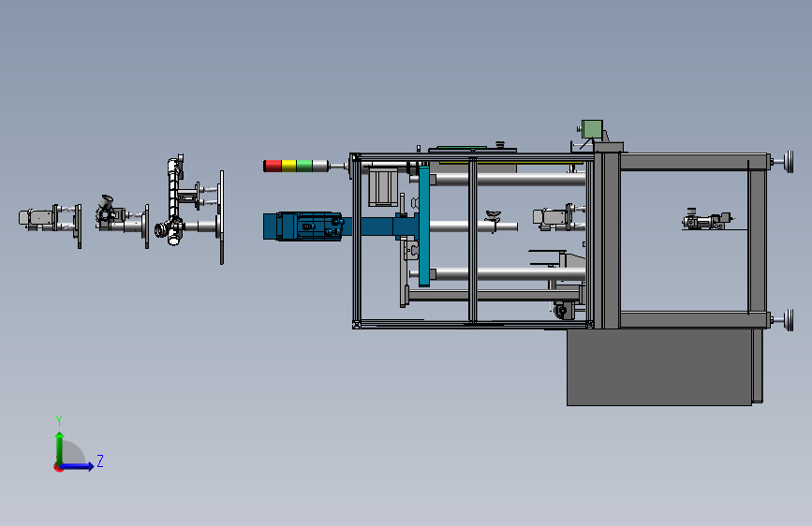Select the second exploded valve assembly
The height and width of the screenshot is (526, 812).
122,220
